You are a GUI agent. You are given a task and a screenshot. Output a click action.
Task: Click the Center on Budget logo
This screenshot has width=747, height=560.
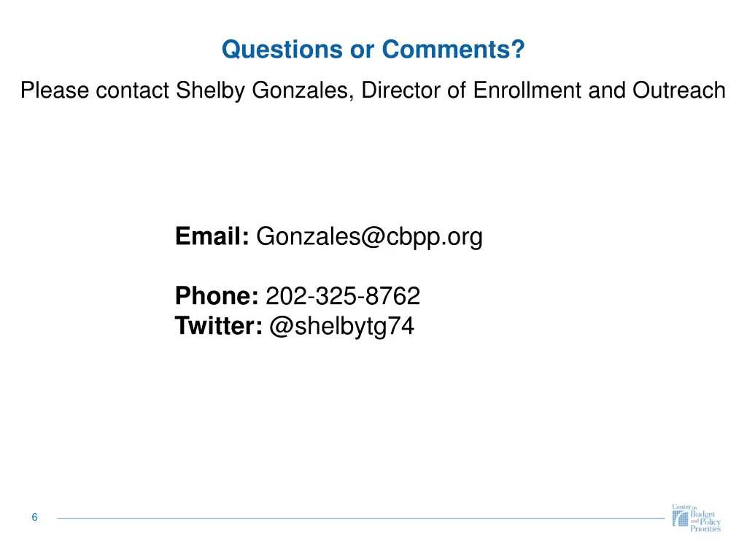(x=696, y=518)
